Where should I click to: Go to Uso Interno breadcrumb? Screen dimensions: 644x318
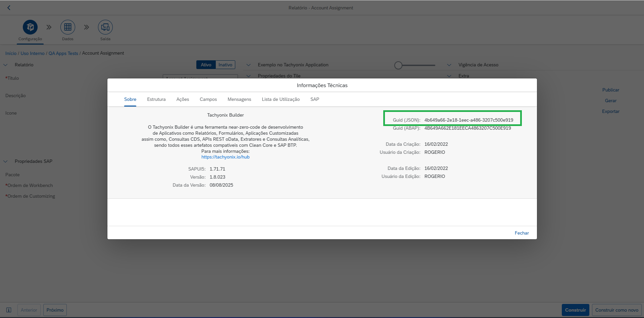(33, 53)
